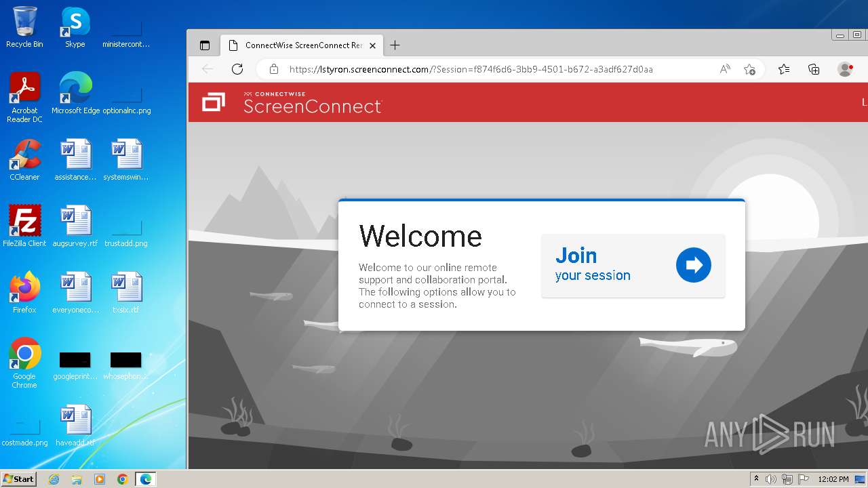
Task: Select the everyoneco document icon
Action: [x=75, y=293]
